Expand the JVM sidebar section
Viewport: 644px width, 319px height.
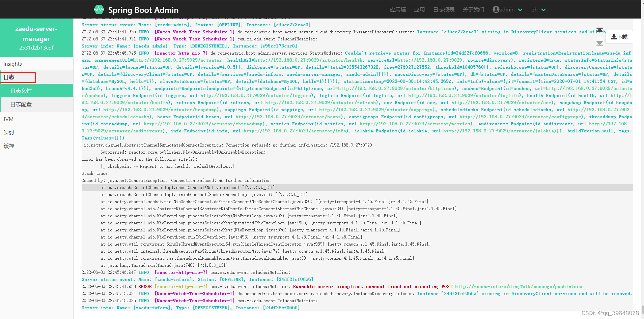point(36,119)
